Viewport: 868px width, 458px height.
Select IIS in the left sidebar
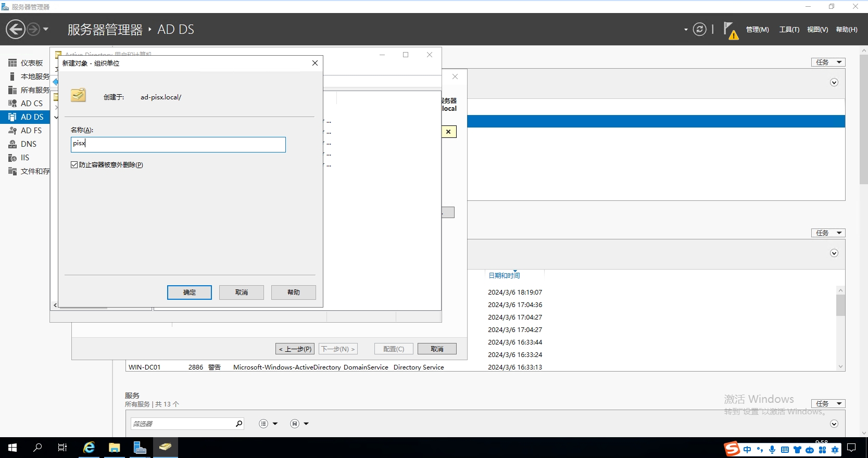tap(24, 158)
